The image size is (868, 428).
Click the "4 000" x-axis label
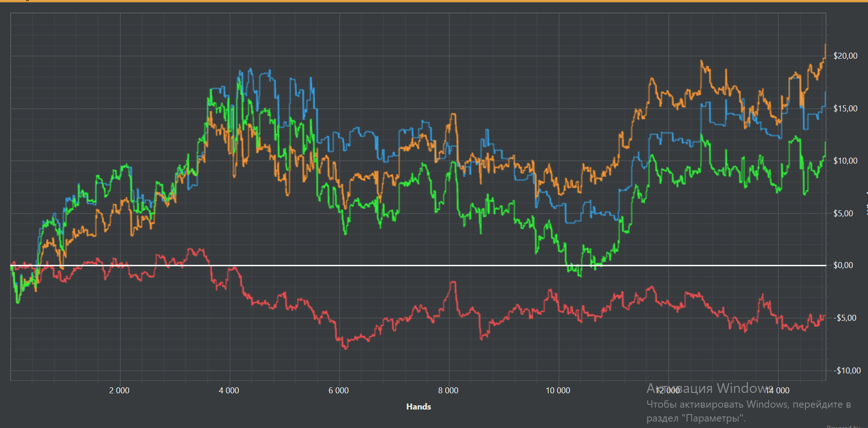[x=229, y=391]
